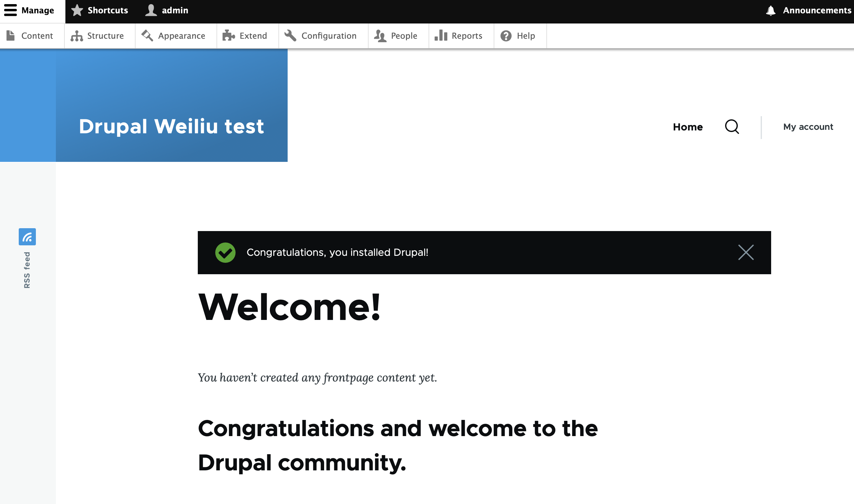Click the Structure grid icon
The height and width of the screenshot is (504, 854).
(x=76, y=36)
